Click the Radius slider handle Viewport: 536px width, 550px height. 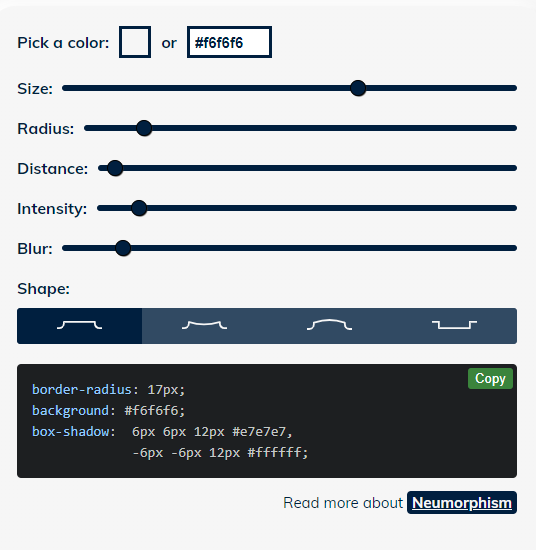click(144, 128)
